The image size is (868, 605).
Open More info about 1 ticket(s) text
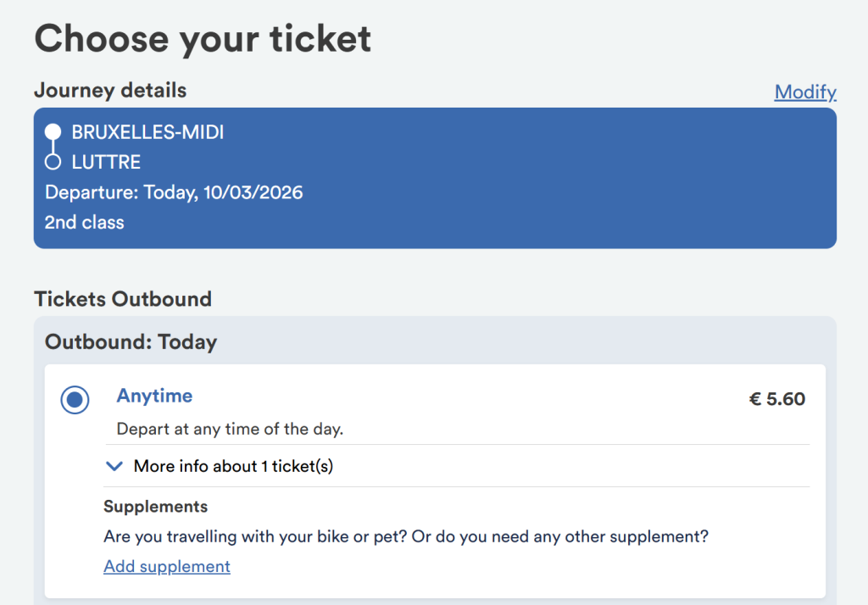233,466
